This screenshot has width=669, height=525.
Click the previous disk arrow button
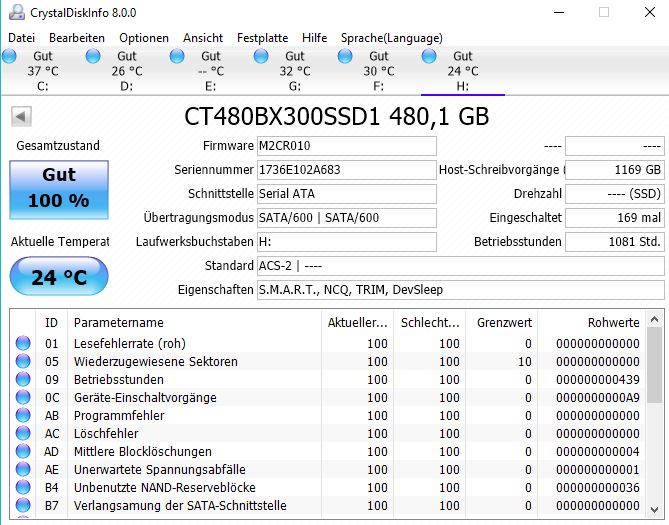(x=21, y=116)
